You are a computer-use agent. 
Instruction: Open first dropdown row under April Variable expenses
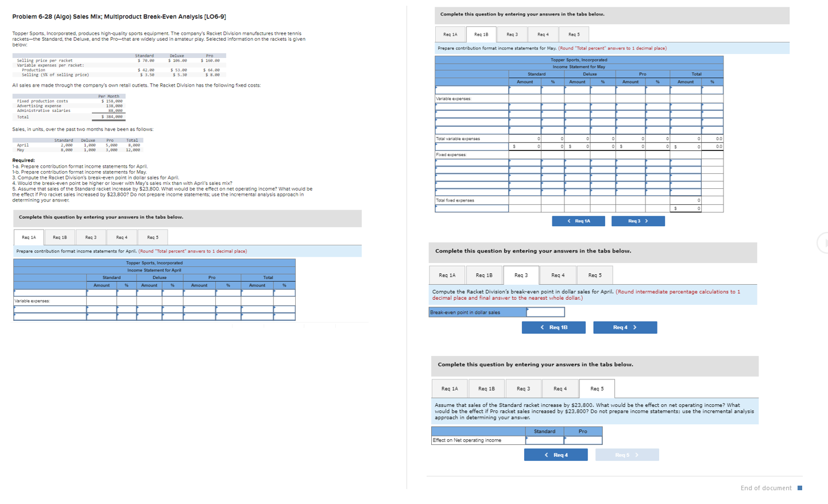point(50,309)
